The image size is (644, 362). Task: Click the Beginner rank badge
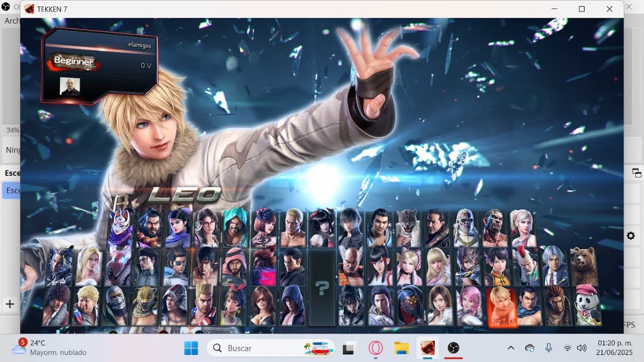[x=74, y=62]
